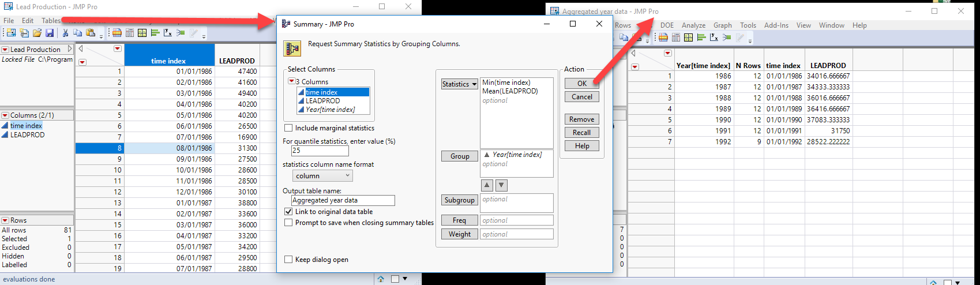Screen dimensions: 980x285
Task: Click Tabulate calculator icon in Lead Production toolbar
Action: 130,33
